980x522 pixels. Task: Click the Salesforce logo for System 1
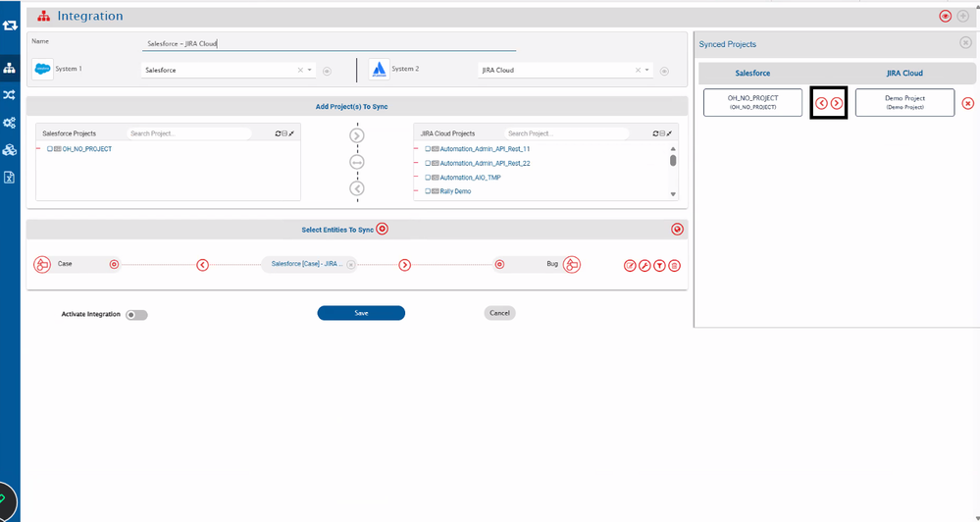click(42, 69)
